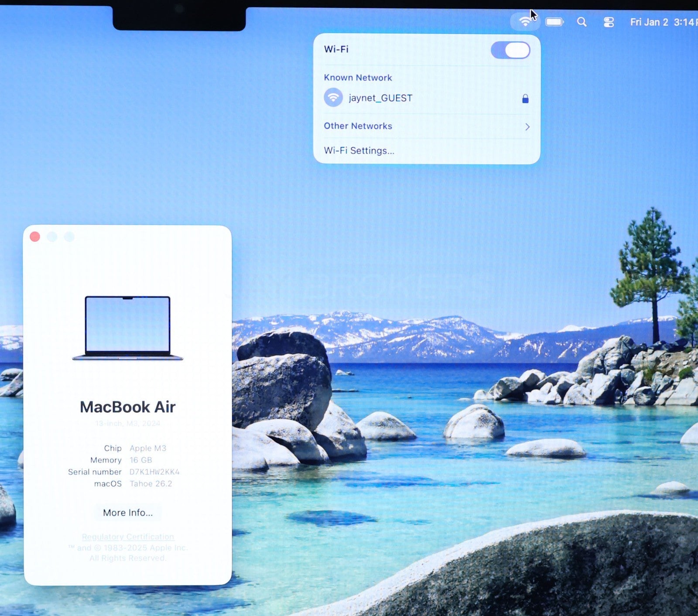698x616 pixels.
Task: Close the About This Mac window
Action: click(x=35, y=236)
